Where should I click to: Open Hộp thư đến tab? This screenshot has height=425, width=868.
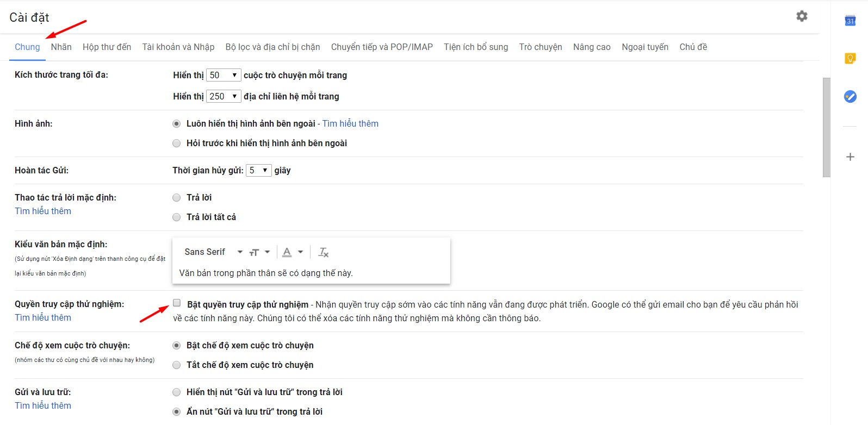pyautogui.click(x=107, y=47)
